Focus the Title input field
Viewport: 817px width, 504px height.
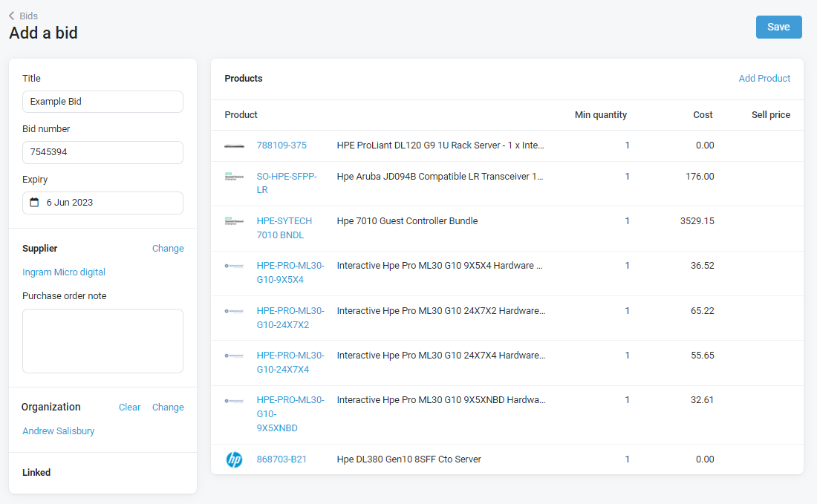coord(102,102)
